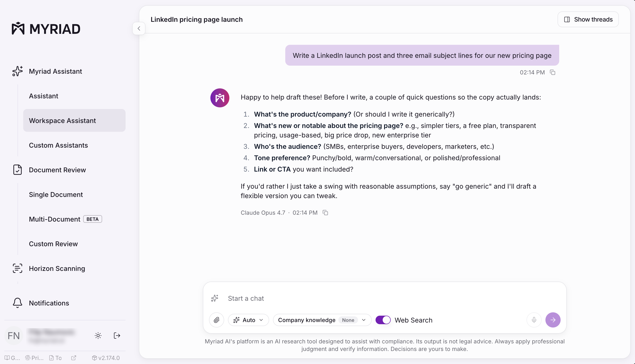635x364 pixels.
Task: Click the sparkle prompt icon in chat input
Action: click(215, 298)
